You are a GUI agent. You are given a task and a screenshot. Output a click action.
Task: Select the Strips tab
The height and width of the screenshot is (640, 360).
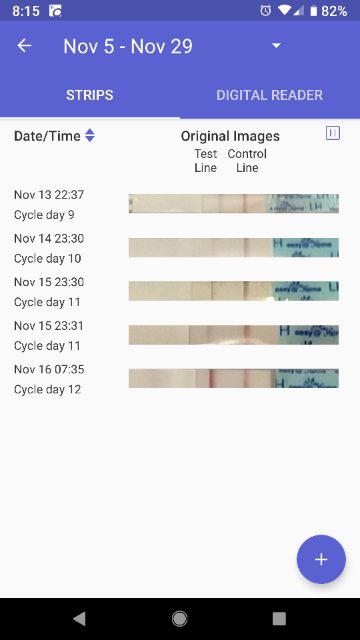90,95
